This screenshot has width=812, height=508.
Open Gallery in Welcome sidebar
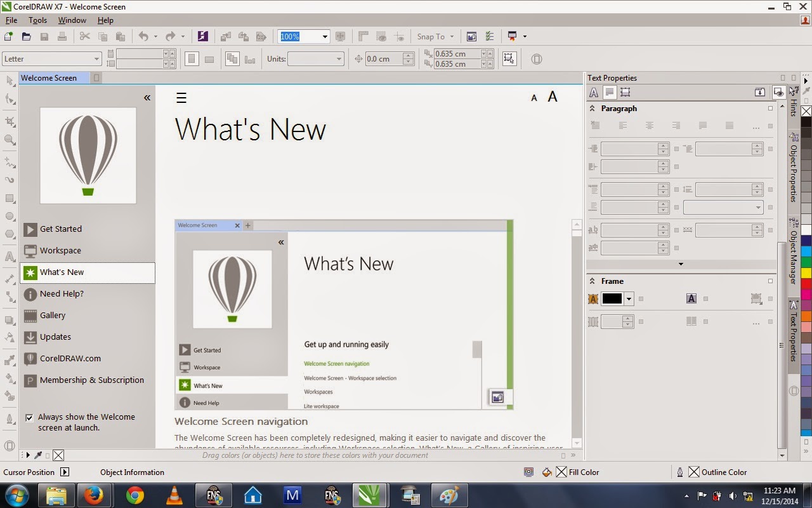(x=88, y=316)
